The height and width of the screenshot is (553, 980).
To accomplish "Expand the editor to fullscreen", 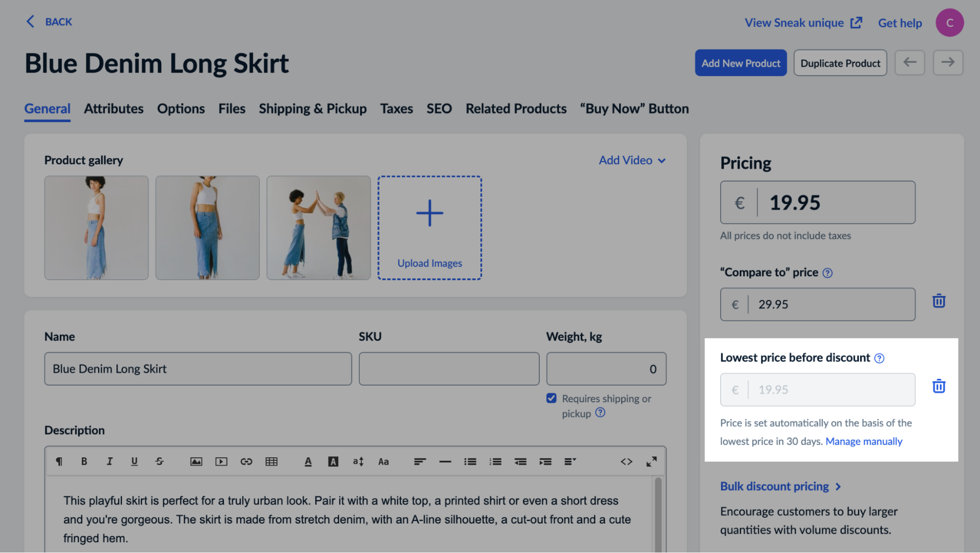I will click(x=651, y=461).
